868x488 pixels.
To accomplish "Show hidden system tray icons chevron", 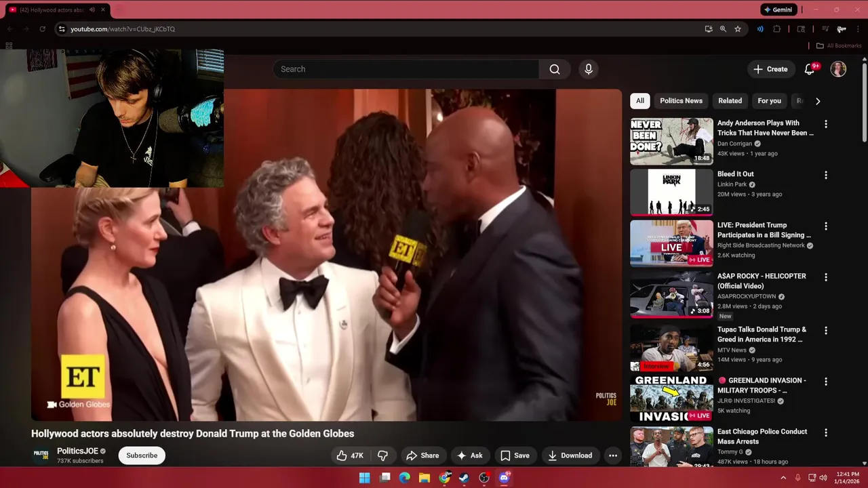I will pos(783,478).
